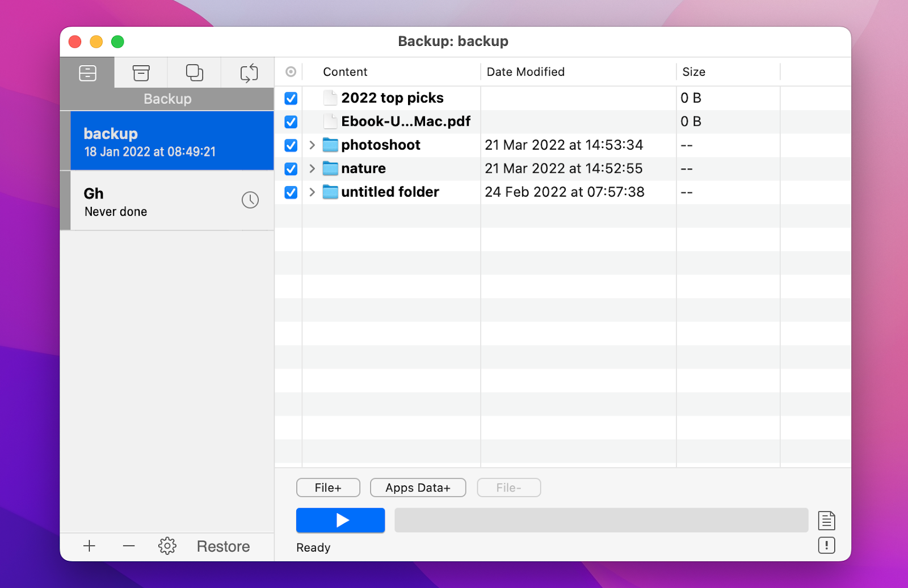Sort by Date Modified column header
The height and width of the screenshot is (588, 908).
pyautogui.click(x=526, y=72)
